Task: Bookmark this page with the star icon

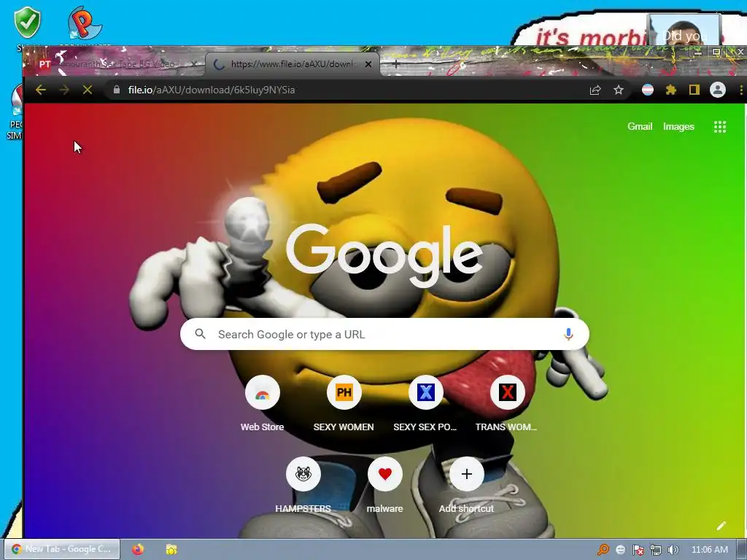Action: (619, 90)
